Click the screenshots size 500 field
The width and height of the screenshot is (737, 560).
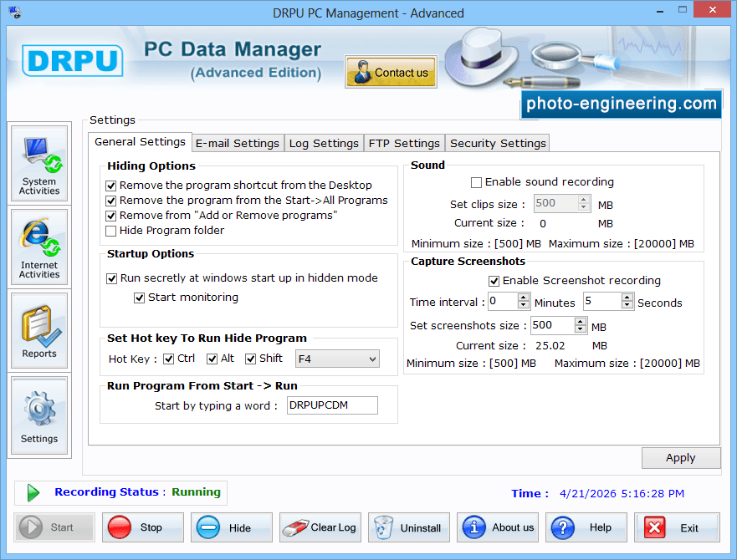click(x=553, y=325)
